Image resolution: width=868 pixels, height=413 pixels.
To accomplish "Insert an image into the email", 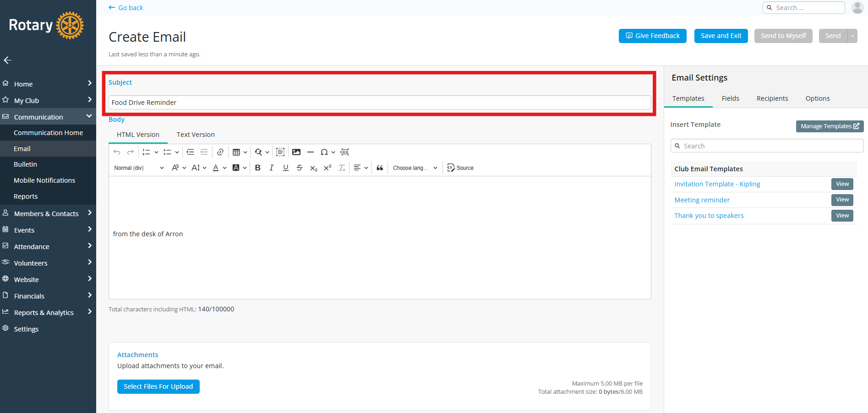I will click(296, 152).
